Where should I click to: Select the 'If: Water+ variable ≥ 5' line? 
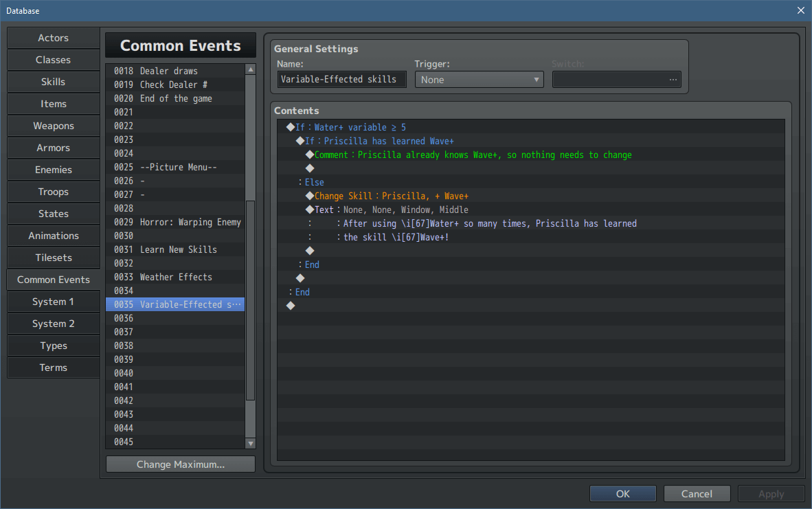point(531,127)
